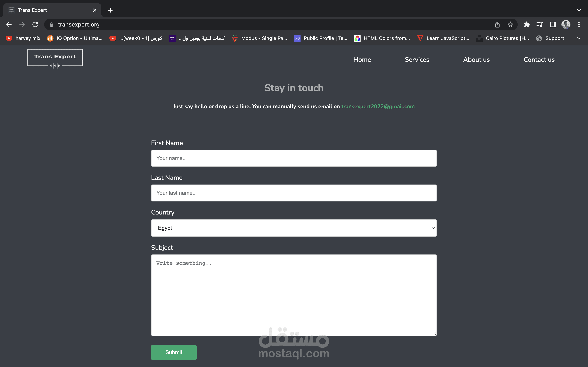Expand the Country dropdown showing Egypt
Screen dimensions: 588x367
(x=294, y=228)
